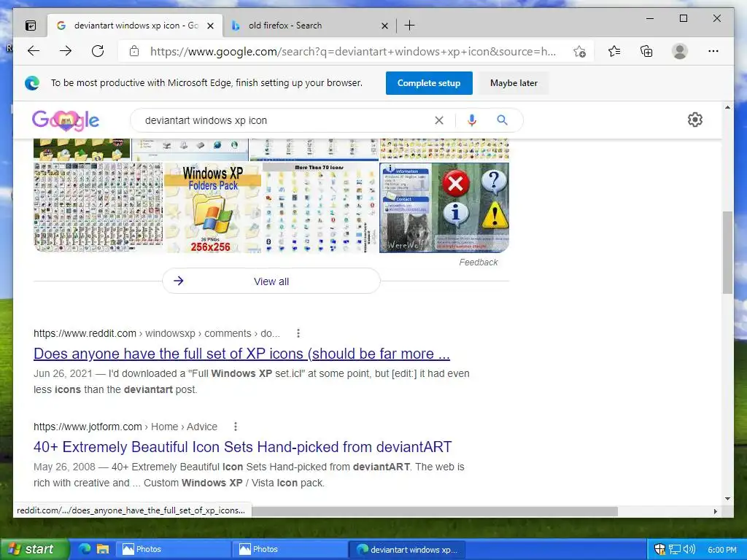747x560 pixels.
Task: Click the Feedback link under images
Action: (479, 262)
